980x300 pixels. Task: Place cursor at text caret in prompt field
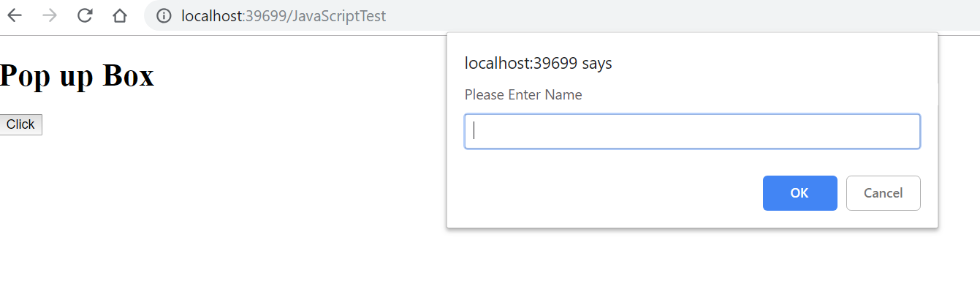[x=474, y=131]
